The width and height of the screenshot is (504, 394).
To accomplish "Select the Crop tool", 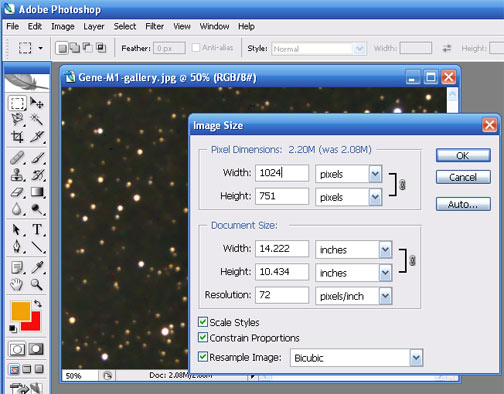I will click(17, 136).
